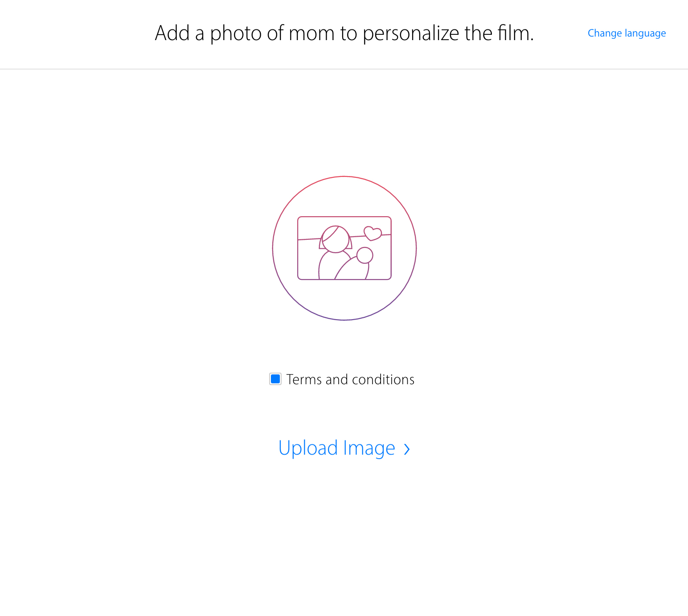
Task: Click the bottom arc of the gradient circle
Action: pyautogui.click(x=344, y=320)
